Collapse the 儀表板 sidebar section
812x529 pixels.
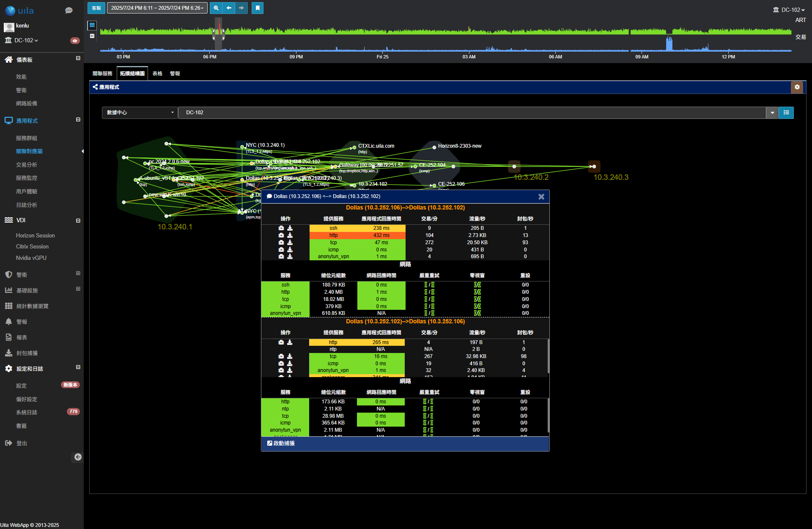(x=78, y=58)
